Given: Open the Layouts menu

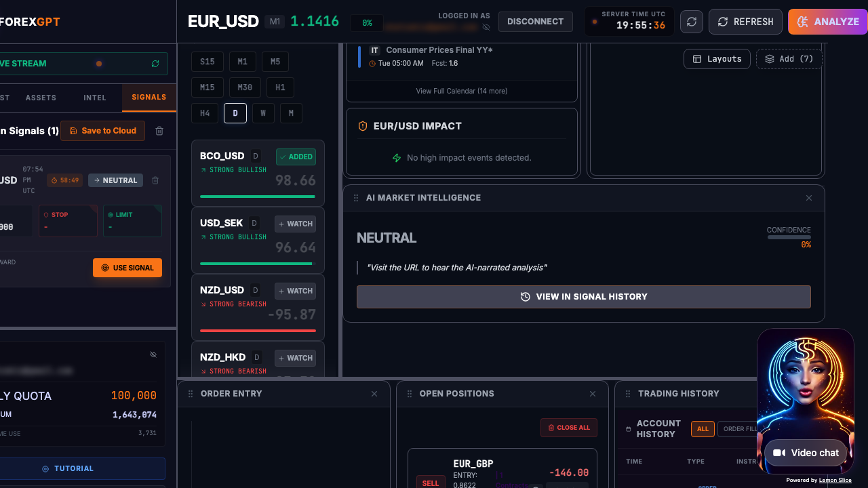Looking at the screenshot, I should click(717, 59).
